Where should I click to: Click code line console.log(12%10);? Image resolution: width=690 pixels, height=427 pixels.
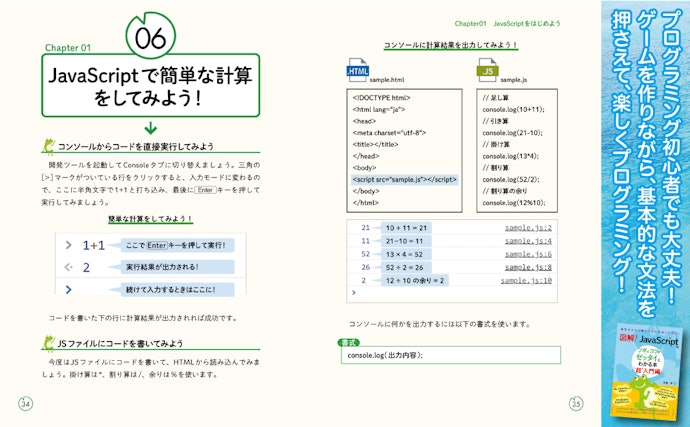[x=514, y=202]
